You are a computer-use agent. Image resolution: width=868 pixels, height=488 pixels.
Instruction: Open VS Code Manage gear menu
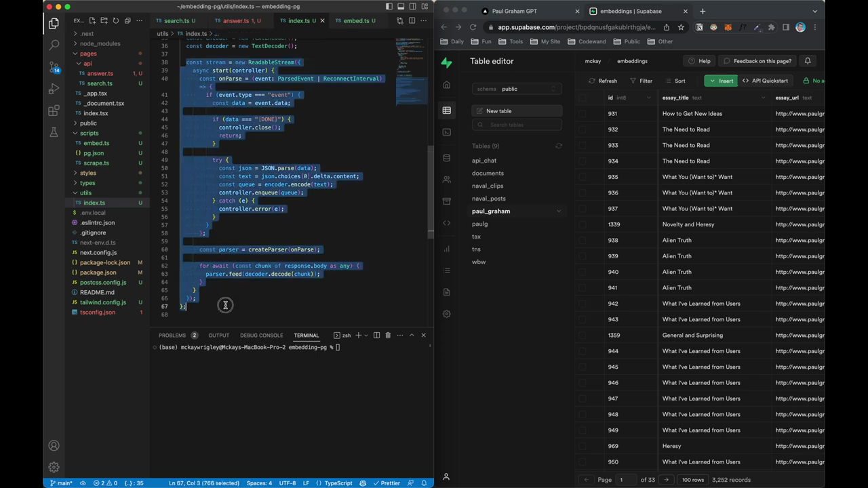(x=54, y=467)
